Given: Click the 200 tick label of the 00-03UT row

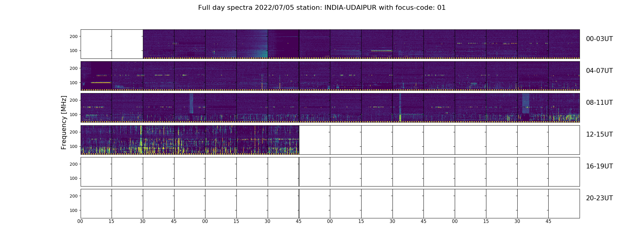Looking at the screenshot, I should (x=74, y=36).
